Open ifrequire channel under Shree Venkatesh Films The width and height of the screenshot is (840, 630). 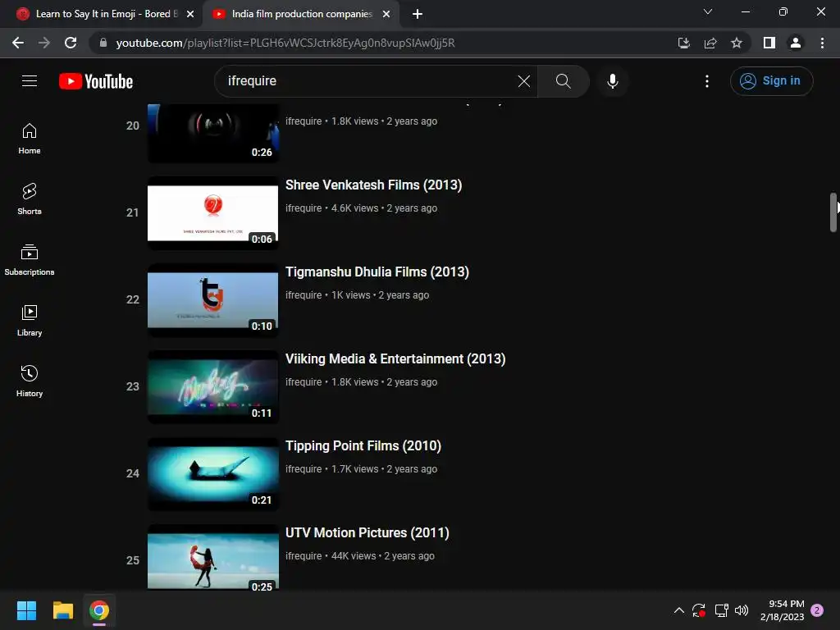click(x=304, y=208)
